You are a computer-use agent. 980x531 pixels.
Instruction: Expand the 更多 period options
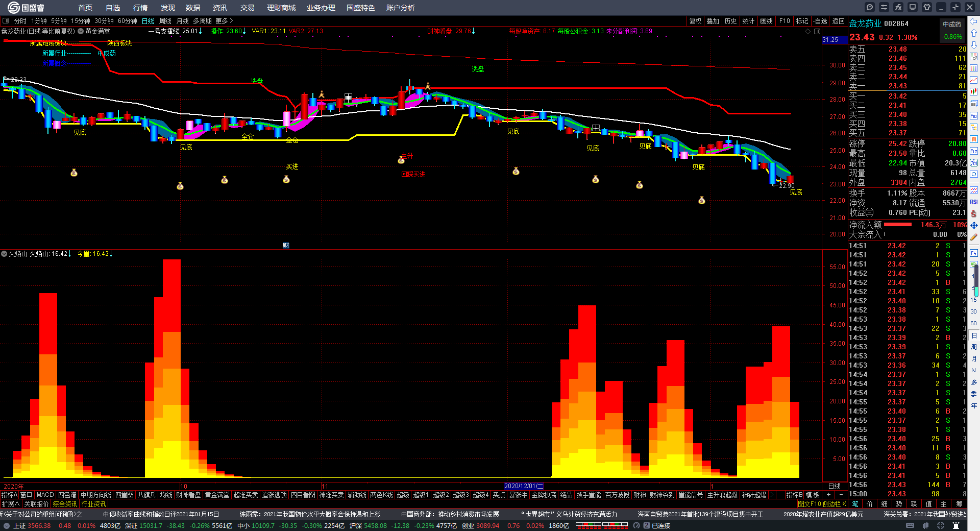(x=224, y=21)
